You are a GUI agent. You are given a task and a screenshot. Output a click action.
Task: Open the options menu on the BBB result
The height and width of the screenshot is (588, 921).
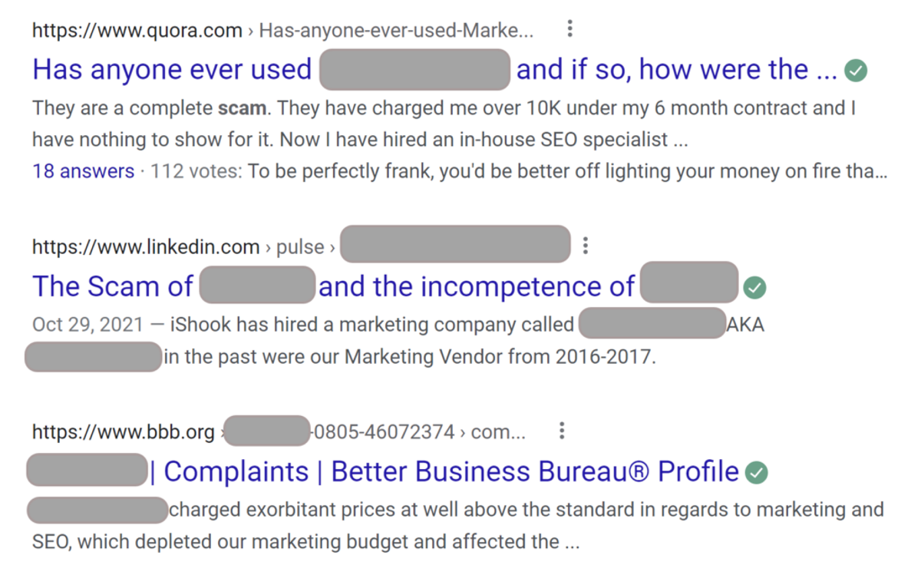[x=561, y=431]
